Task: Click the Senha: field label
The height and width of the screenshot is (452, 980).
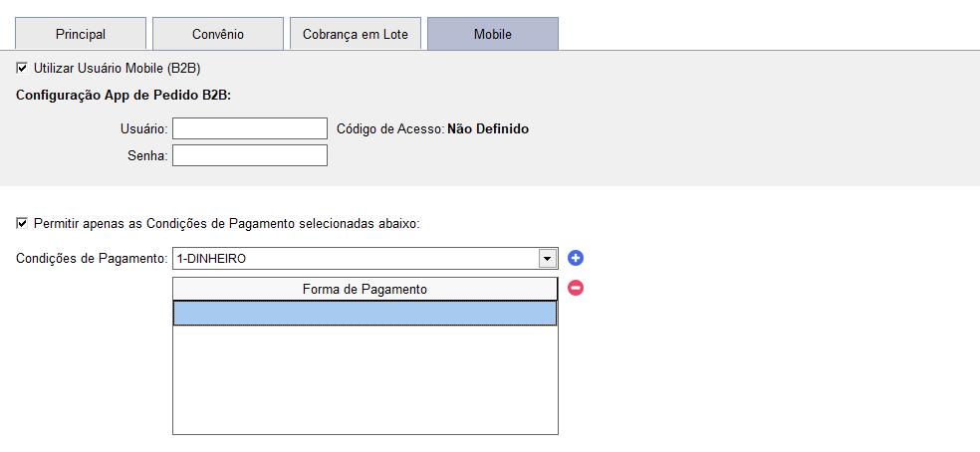Action: pos(147,156)
